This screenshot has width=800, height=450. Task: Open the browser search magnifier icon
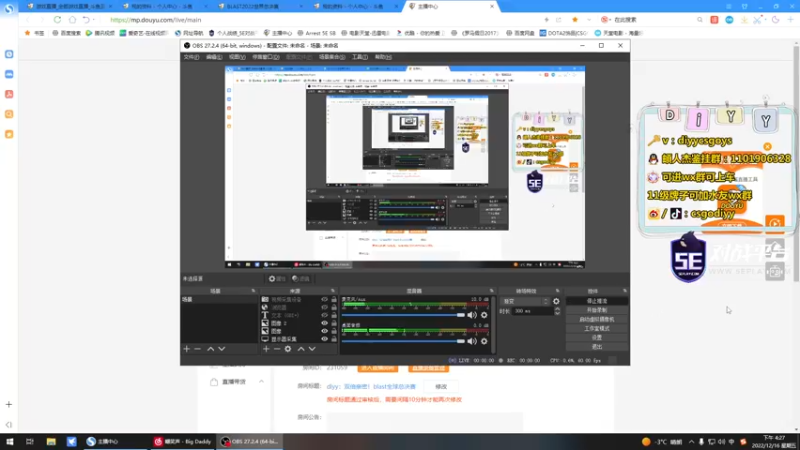pyautogui.click(x=699, y=19)
